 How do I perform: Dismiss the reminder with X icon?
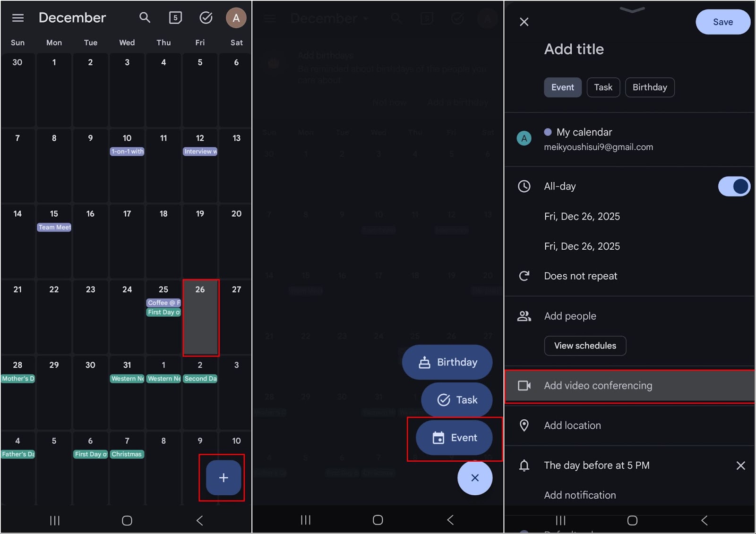(740, 466)
